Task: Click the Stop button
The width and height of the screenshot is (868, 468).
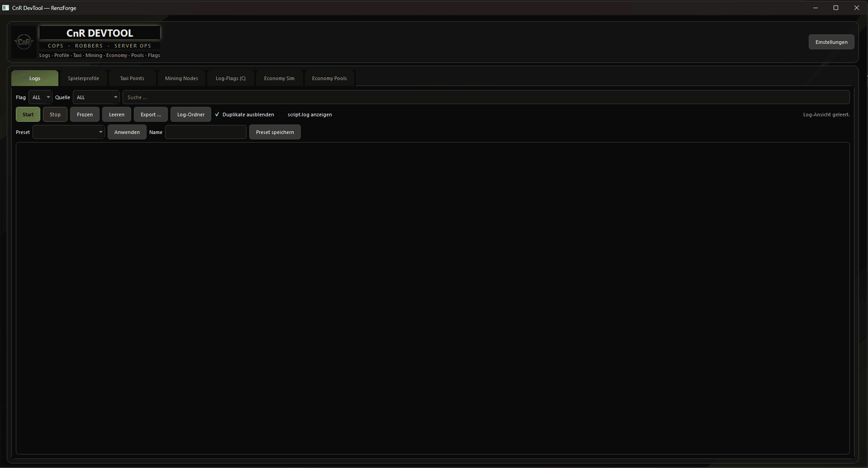Action: click(x=55, y=115)
